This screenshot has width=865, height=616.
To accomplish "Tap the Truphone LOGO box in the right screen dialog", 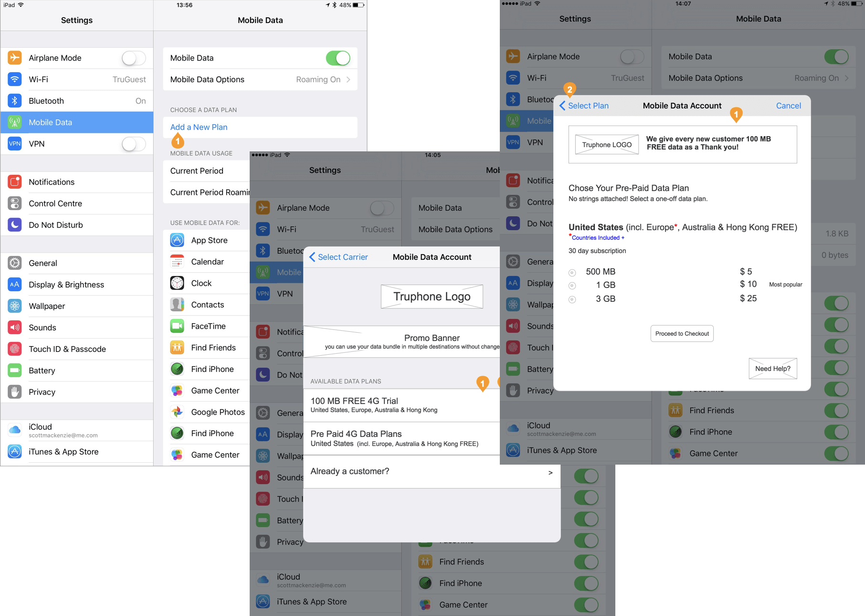I will coord(607,145).
